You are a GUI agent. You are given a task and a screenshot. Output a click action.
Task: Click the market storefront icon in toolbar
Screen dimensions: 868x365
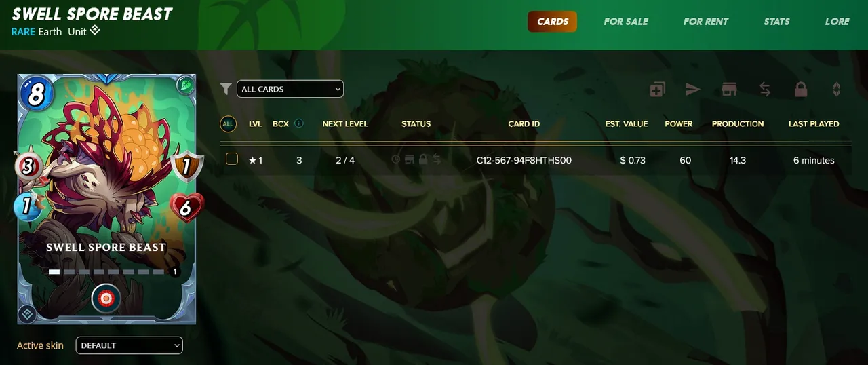pos(729,89)
